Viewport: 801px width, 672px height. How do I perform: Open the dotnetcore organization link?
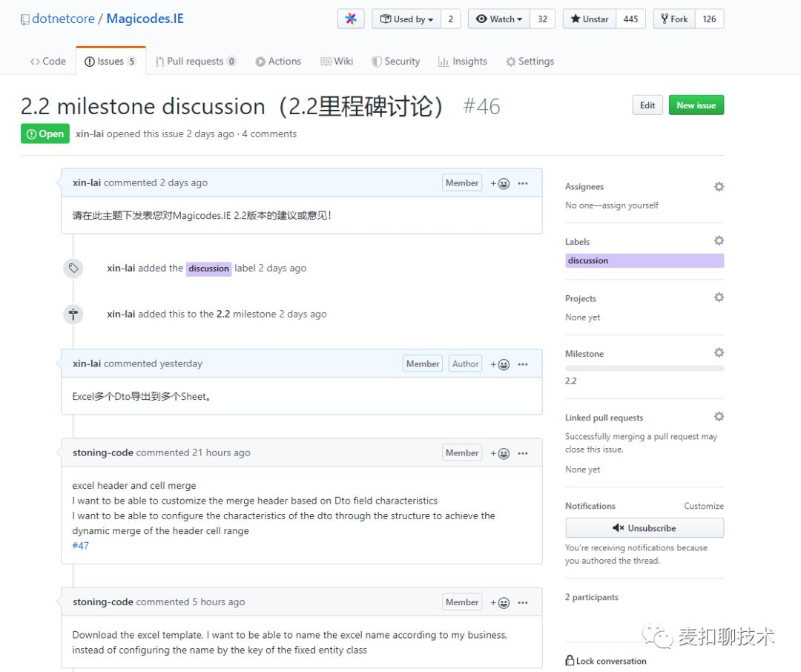click(63, 19)
